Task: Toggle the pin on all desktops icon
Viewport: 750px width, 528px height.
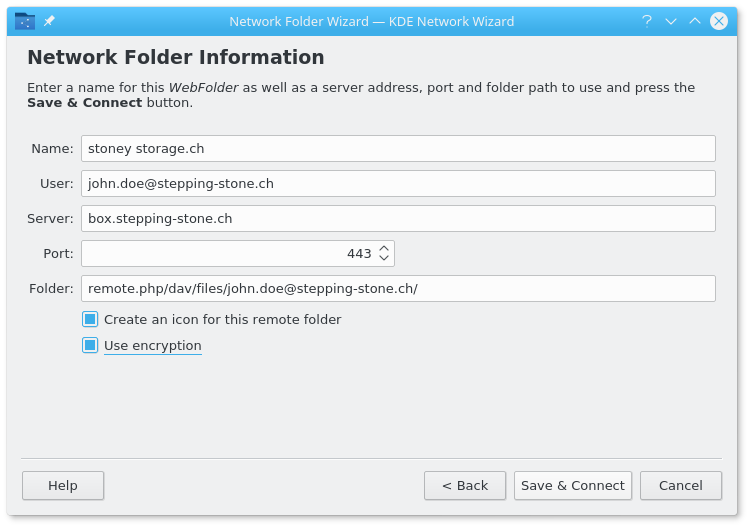Action: pyautogui.click(x=49, y=21)
